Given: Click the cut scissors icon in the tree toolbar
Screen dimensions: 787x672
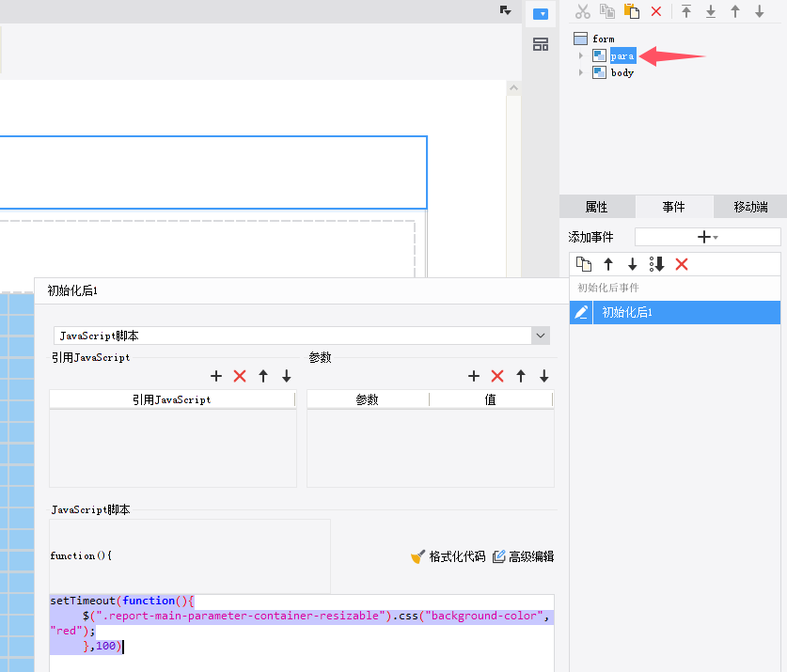Looking at the screenshot, I should coord(583,11).
